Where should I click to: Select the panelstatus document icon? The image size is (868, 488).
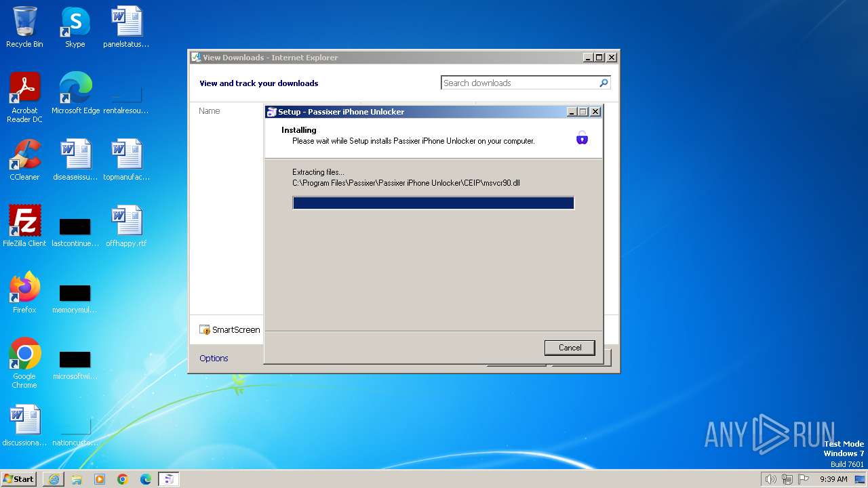(x=126, y=27)
